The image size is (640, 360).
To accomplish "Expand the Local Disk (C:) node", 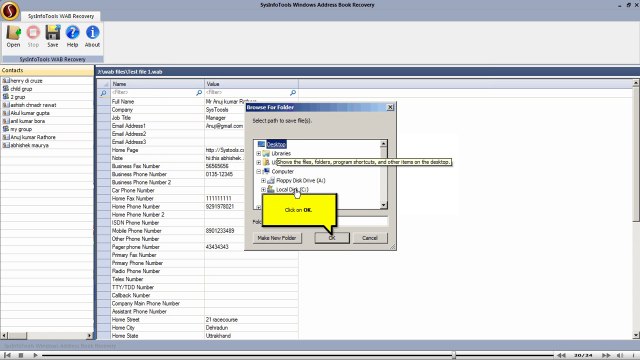I will tap(263, 189).
